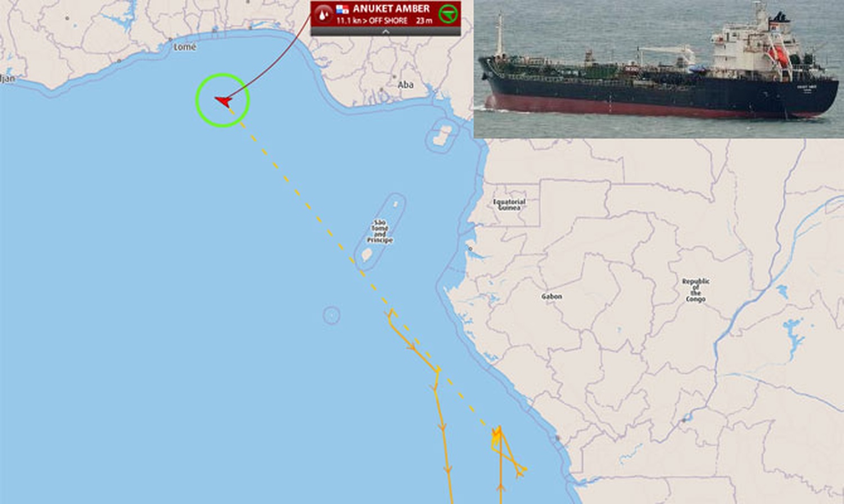844x504 pixels.
Task: Select the red ship marker arrow
Action: pyautogui.click(x=223, y=101)
